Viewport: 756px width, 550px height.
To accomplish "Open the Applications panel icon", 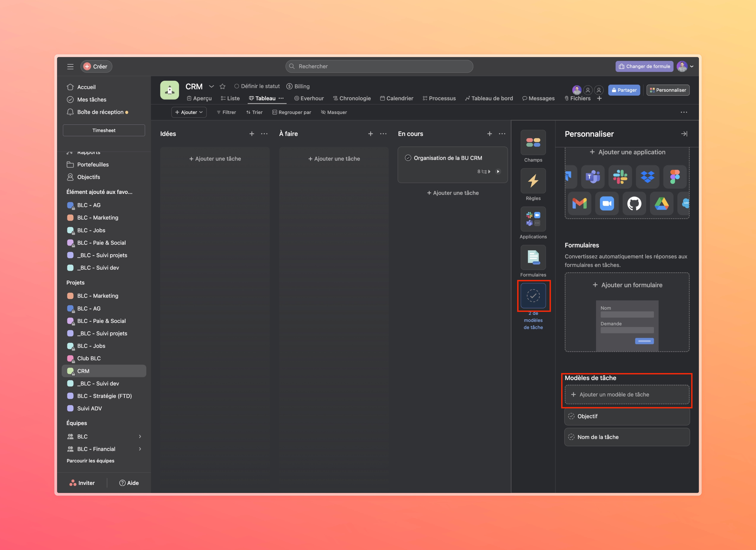I will point(533,219).
